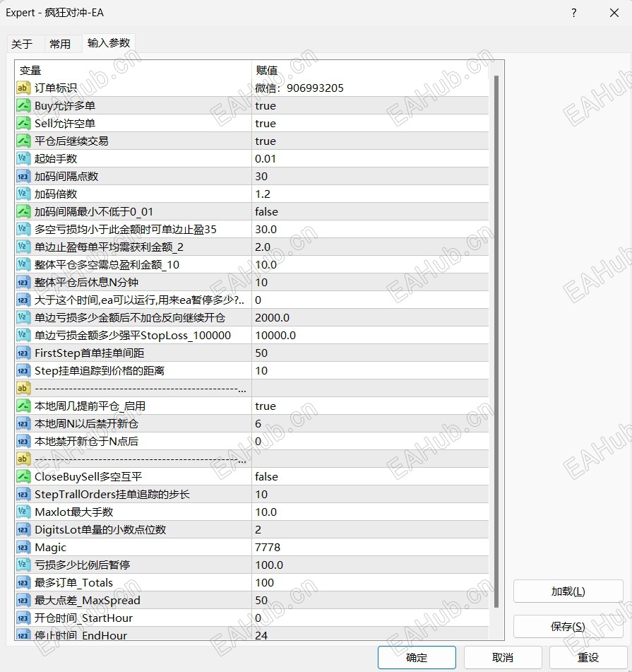Click the double-type icon beside 加码倍数

point(23,194)
